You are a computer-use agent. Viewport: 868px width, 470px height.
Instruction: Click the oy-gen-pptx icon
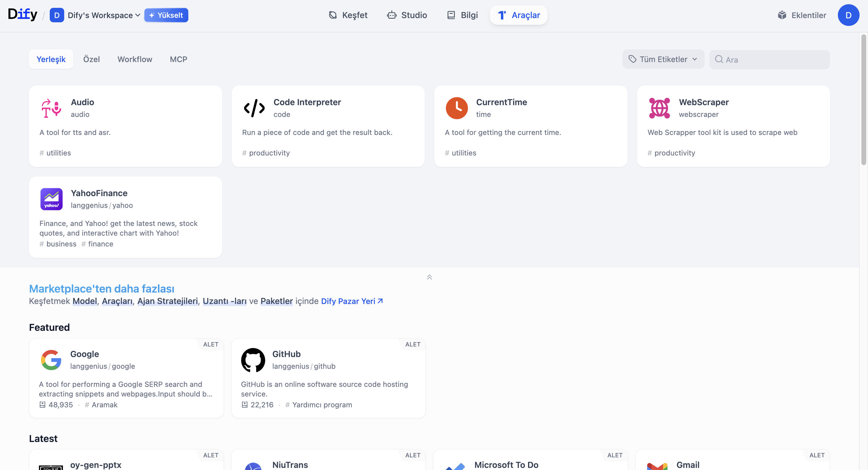coord(51,467)
